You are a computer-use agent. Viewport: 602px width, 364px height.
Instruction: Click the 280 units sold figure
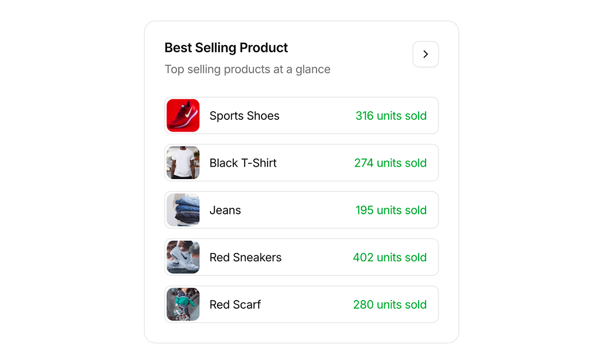(391, 304)
